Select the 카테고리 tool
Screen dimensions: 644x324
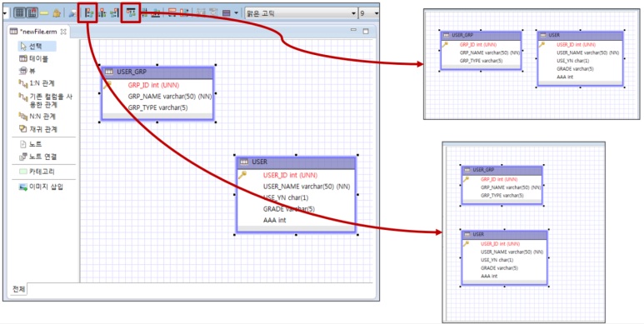tap(37, 172)
